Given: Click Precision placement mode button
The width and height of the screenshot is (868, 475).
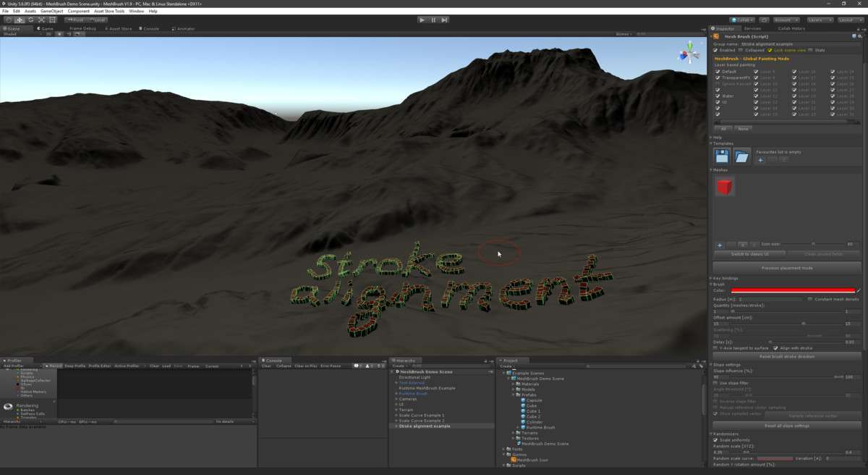Looking at the screenshot, I should click(787, 268).
